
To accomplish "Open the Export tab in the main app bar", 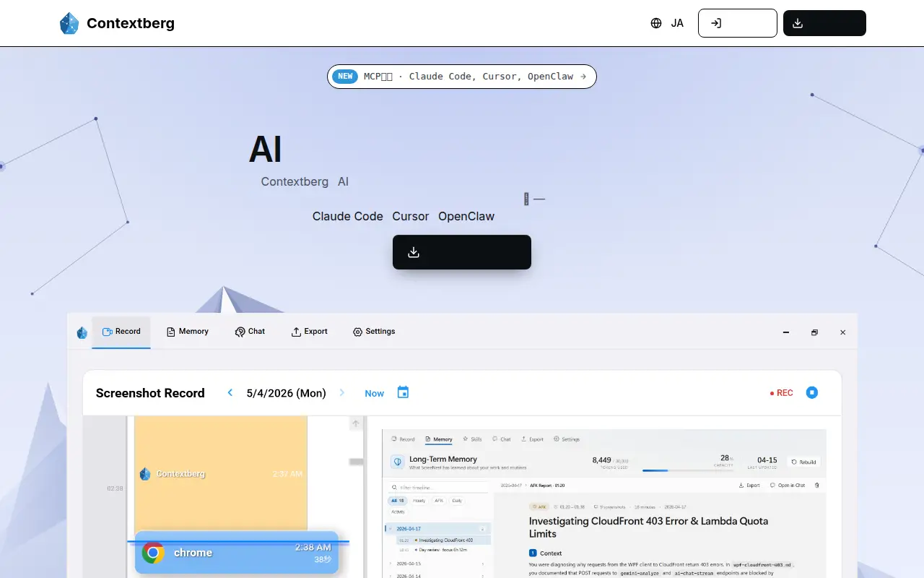I will point(309,332).
